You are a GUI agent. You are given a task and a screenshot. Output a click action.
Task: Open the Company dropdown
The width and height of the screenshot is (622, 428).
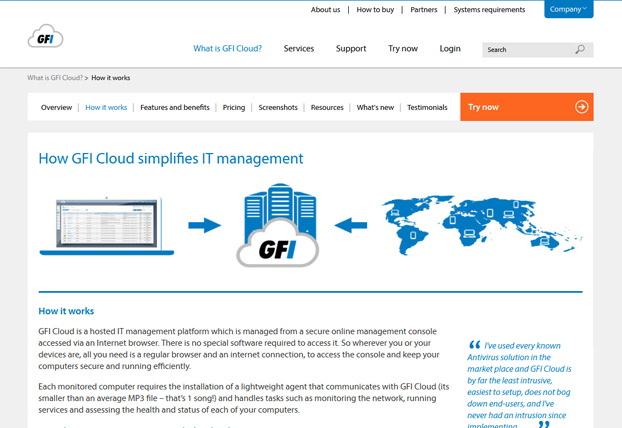568,9
